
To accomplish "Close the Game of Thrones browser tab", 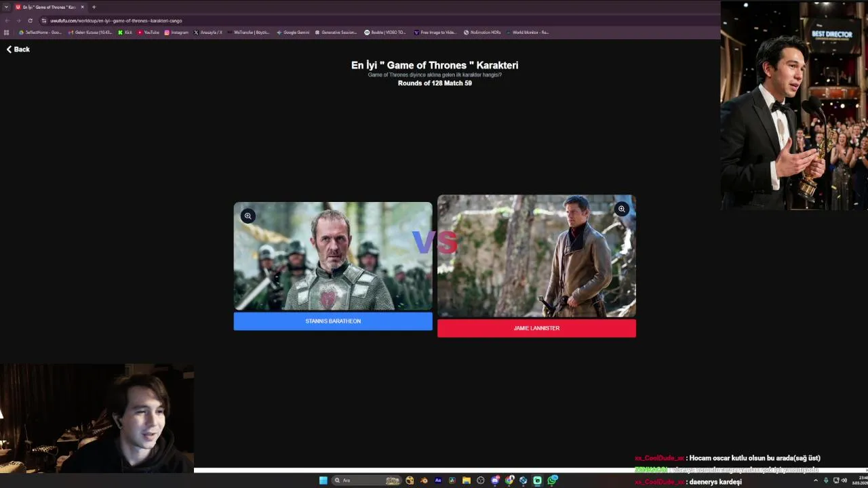I will coord(83,7).
